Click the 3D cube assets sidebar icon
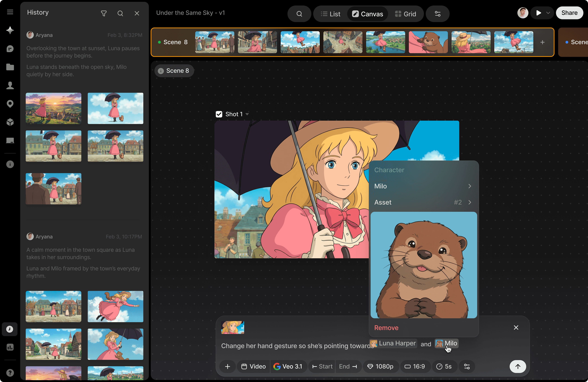 (x=10, y=122)
